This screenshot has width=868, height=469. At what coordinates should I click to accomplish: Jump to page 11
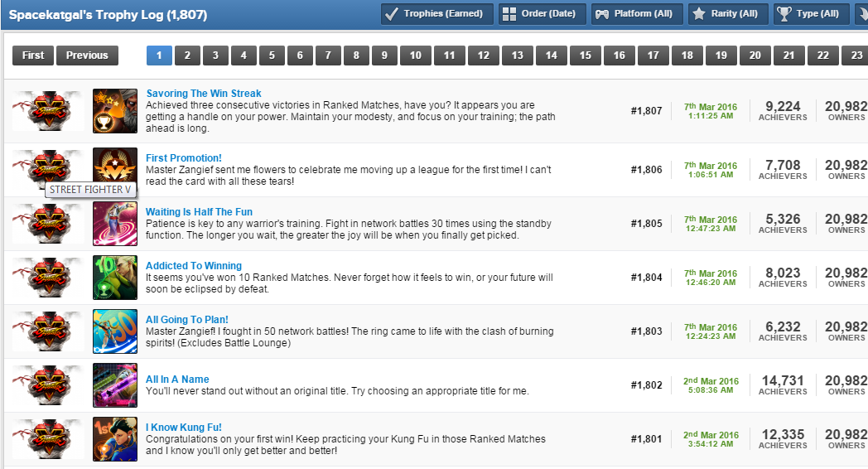tap(450, 56)
